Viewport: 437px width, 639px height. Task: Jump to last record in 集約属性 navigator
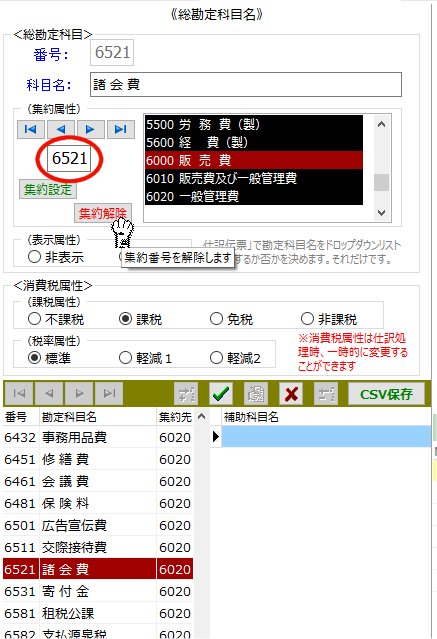click(x=121, y=129)
